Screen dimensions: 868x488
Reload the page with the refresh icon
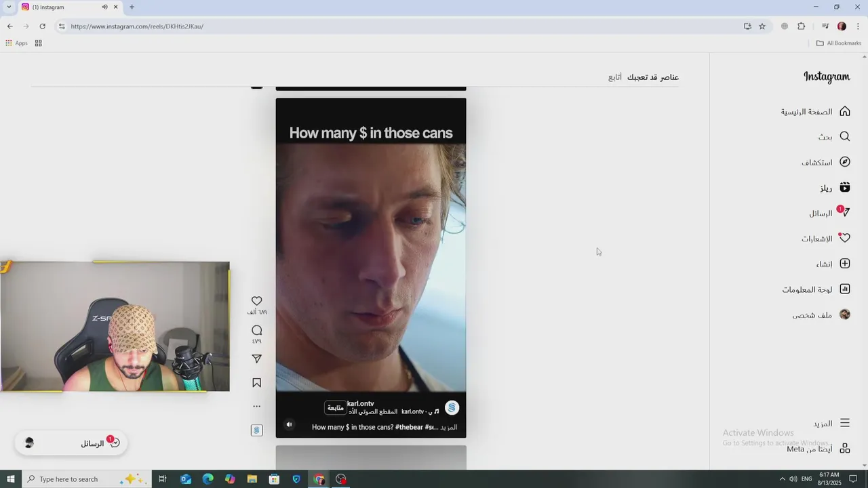(42, 26)
